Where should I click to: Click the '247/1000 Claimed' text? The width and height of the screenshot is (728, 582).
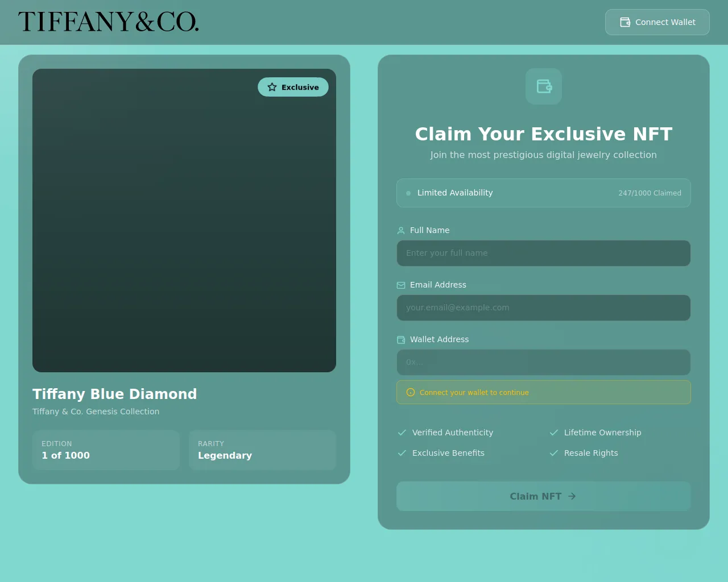click(x=650, y=193)
